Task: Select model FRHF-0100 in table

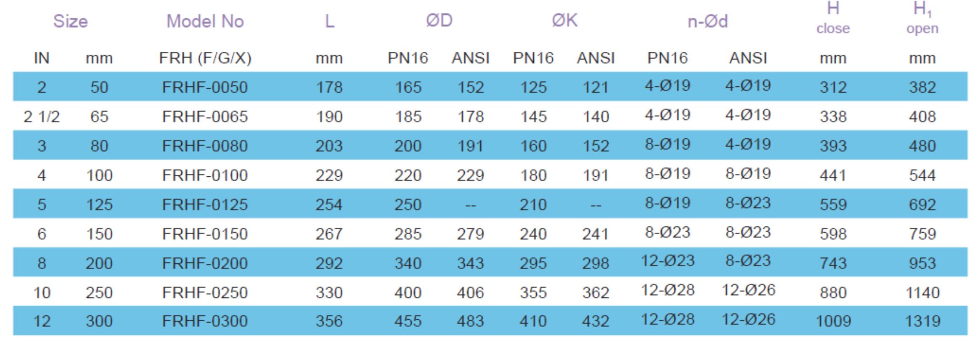Action: (205, 175)
